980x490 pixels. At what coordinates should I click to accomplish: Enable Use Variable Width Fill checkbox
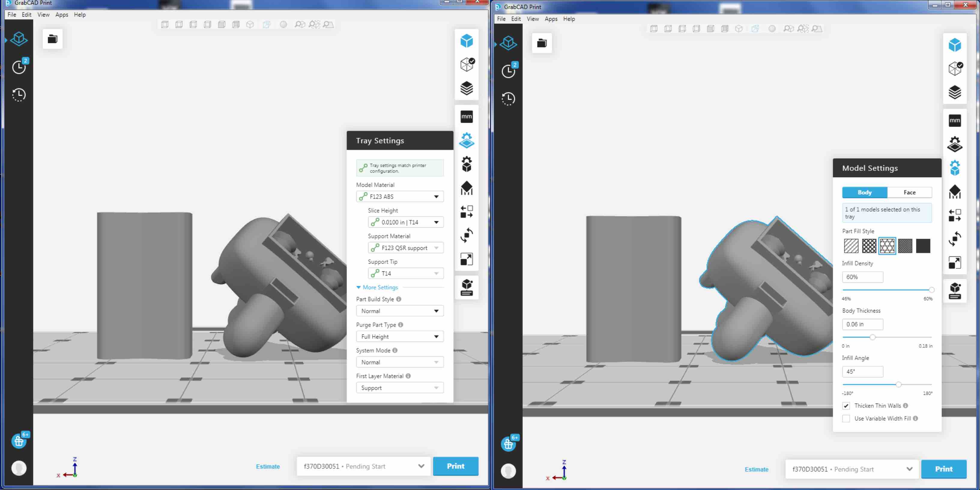(x=846, y=419)
